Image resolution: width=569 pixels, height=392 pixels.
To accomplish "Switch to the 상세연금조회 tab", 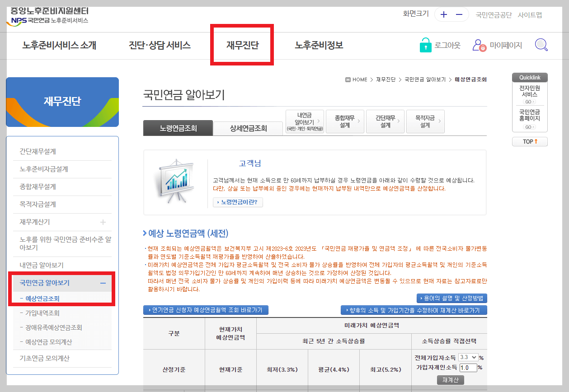I will pos(248,128).
